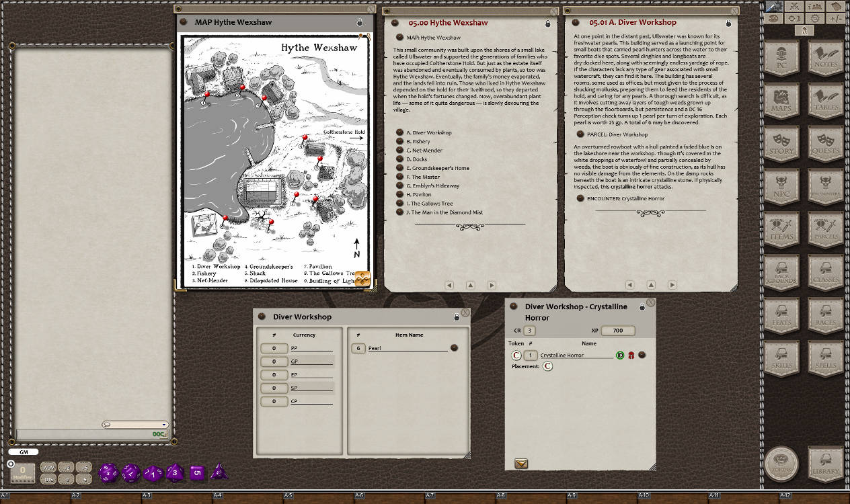Open the parcel drawer on Crystalline Horror window

tap(520, 463)
